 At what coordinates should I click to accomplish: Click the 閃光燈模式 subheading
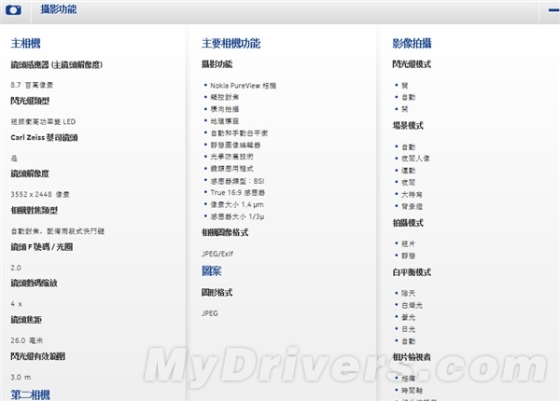[412, 64]
